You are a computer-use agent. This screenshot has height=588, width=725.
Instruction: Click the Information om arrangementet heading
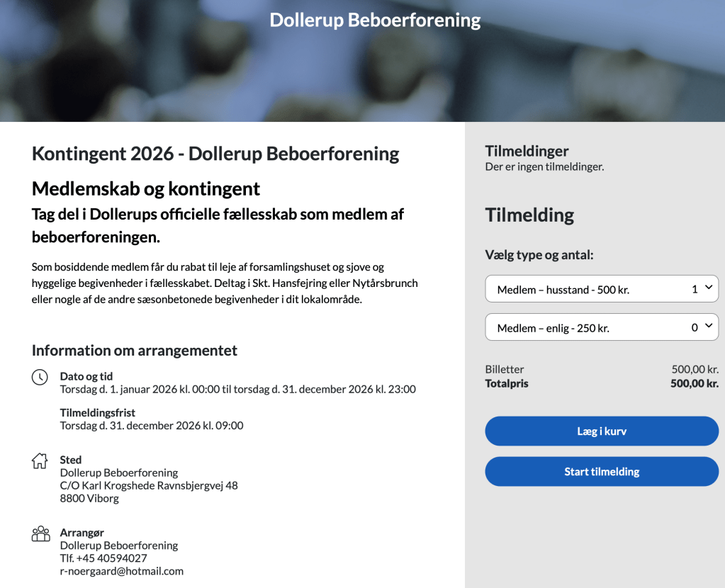pos(135,351)
